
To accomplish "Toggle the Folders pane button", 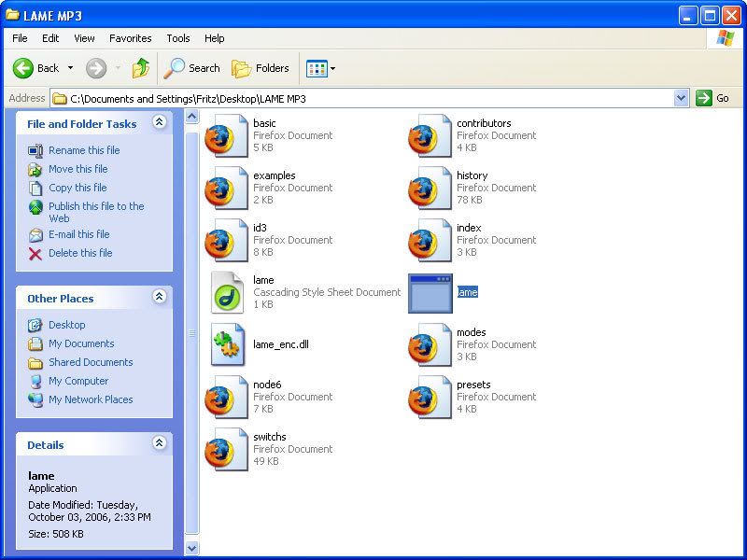I will tap(261, 68).
